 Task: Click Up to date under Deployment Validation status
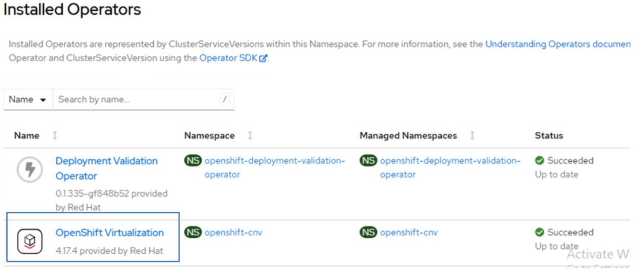click(x=557, y=175)
